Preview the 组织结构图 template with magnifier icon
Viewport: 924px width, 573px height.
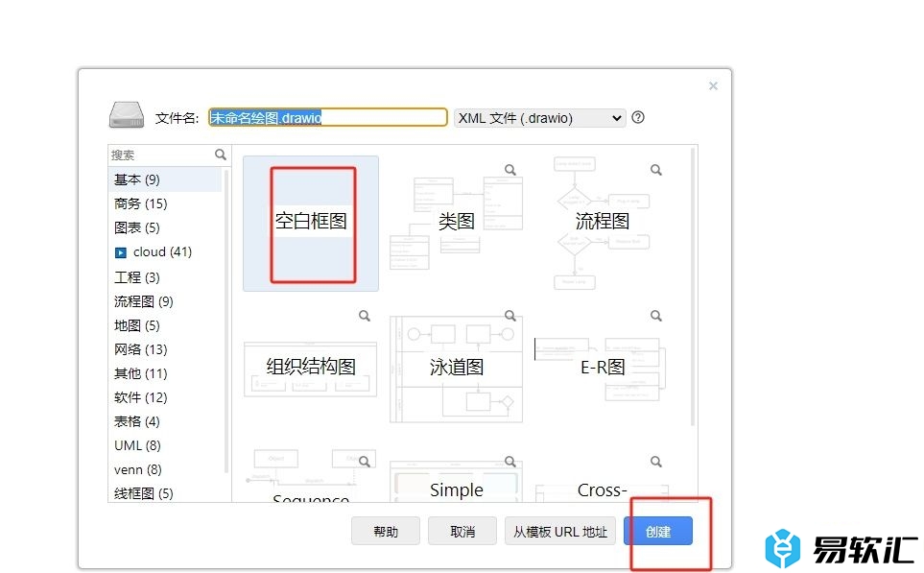point(365,316)
